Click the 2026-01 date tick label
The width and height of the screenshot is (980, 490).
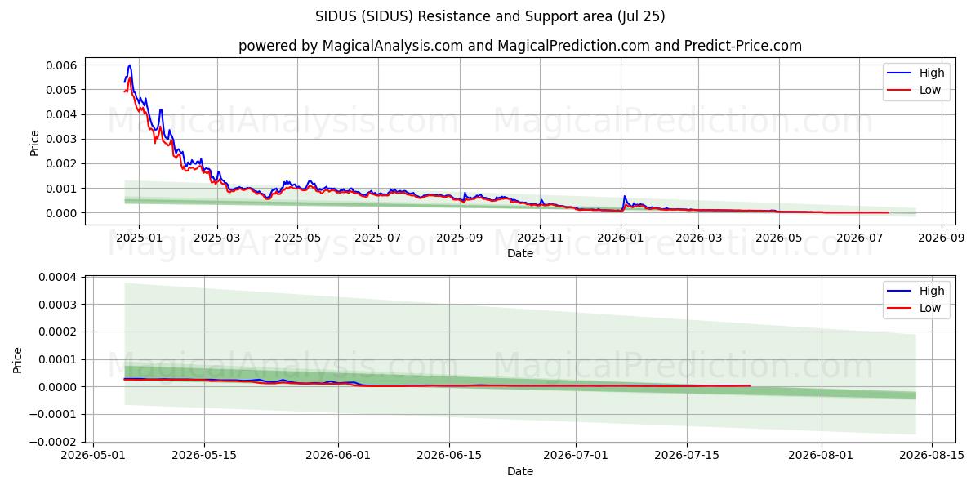tap(621, 237)
